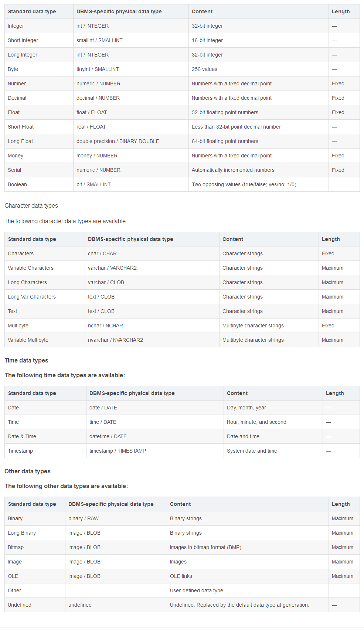Select the 'binary / RAW' cell
The height and width of the screenshot is (630, 364).
pos(84,518)
